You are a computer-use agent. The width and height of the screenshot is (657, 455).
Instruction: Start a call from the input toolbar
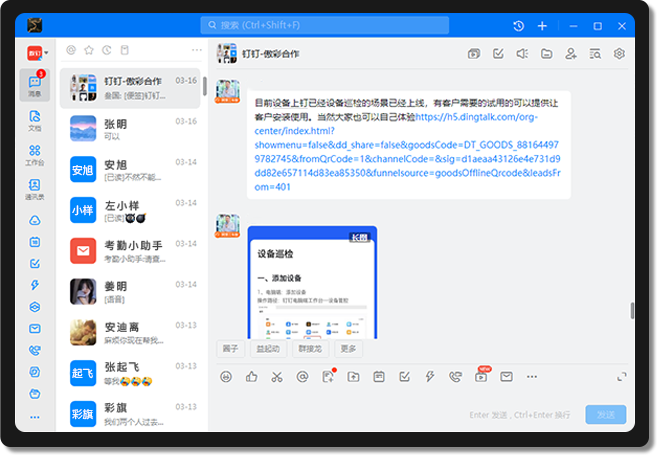[x=455, y=377]
